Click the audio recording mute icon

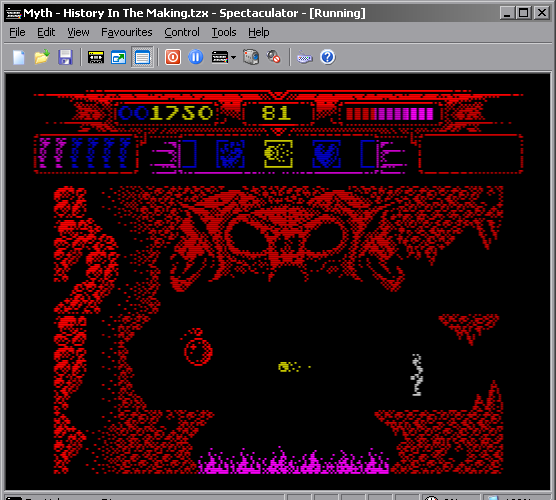point(273,57)
